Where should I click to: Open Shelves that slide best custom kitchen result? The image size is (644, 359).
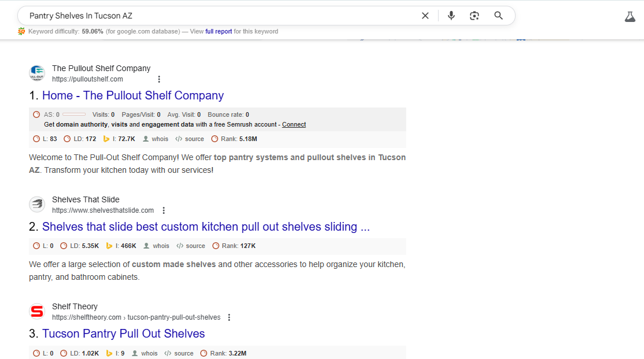tap(205, 227)
